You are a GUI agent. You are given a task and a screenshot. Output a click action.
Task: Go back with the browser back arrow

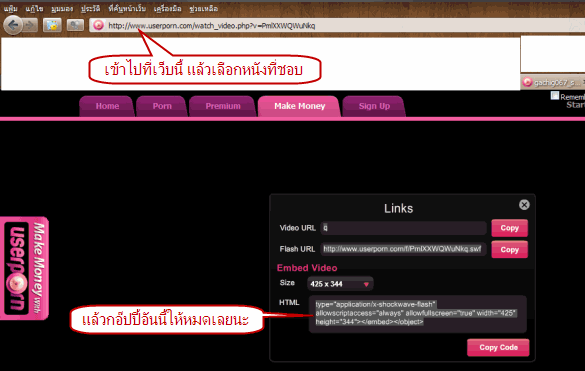13,25
